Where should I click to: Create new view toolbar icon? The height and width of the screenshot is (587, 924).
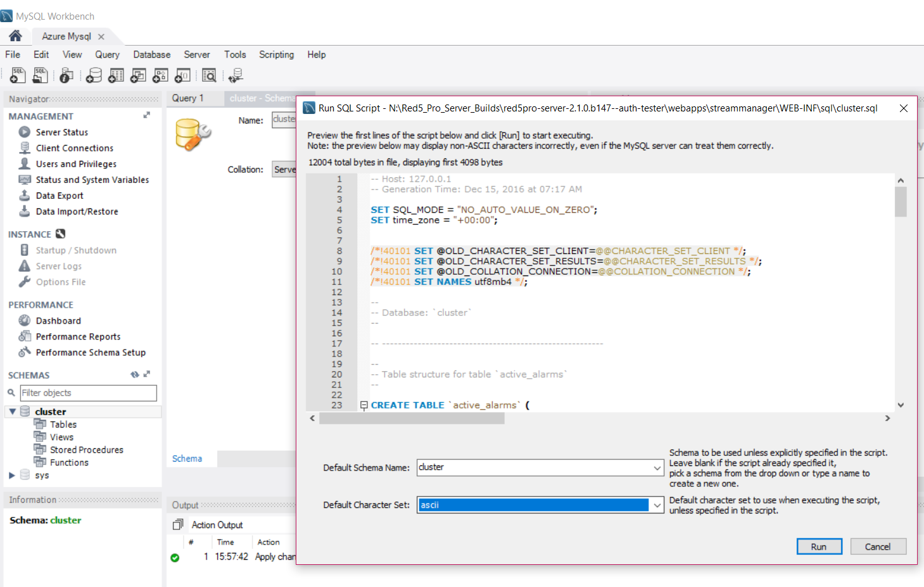(x=138, y=75)
